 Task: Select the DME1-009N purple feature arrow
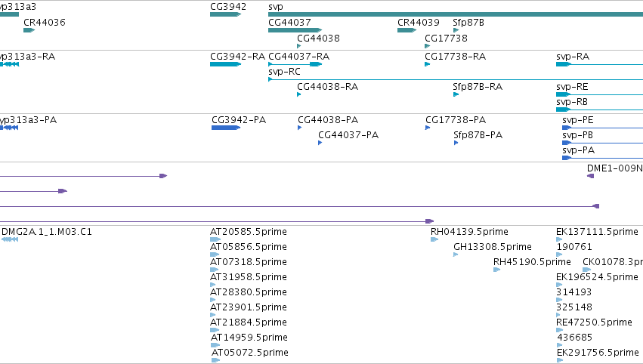tap(591, 176)
